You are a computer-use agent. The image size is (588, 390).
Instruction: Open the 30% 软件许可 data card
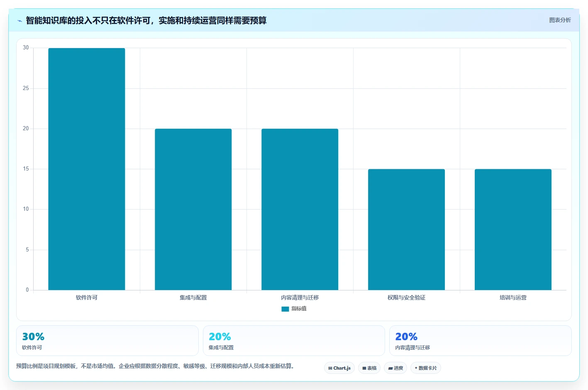point(107,341)
